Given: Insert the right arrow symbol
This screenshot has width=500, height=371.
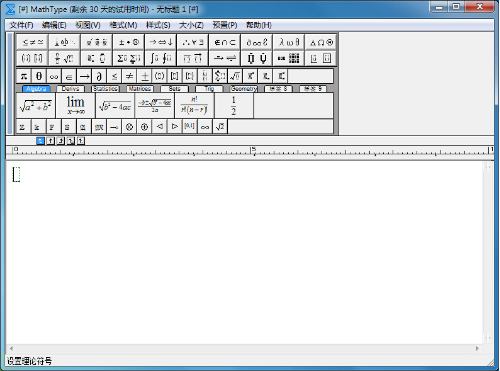Looking at the screenshot, I should tap(84, 76).
